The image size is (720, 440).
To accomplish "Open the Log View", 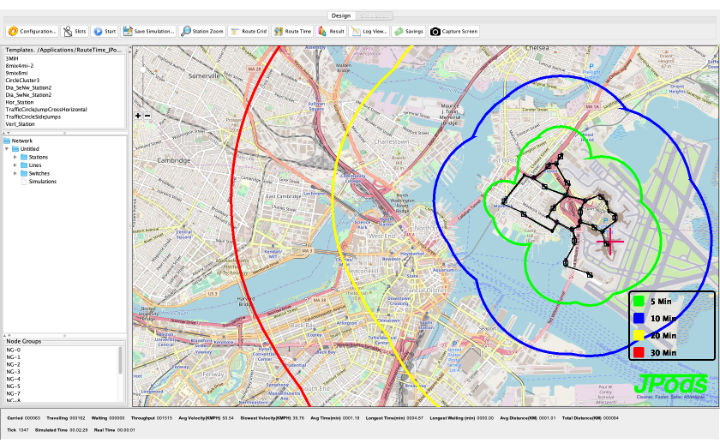I will click(369, 31).
